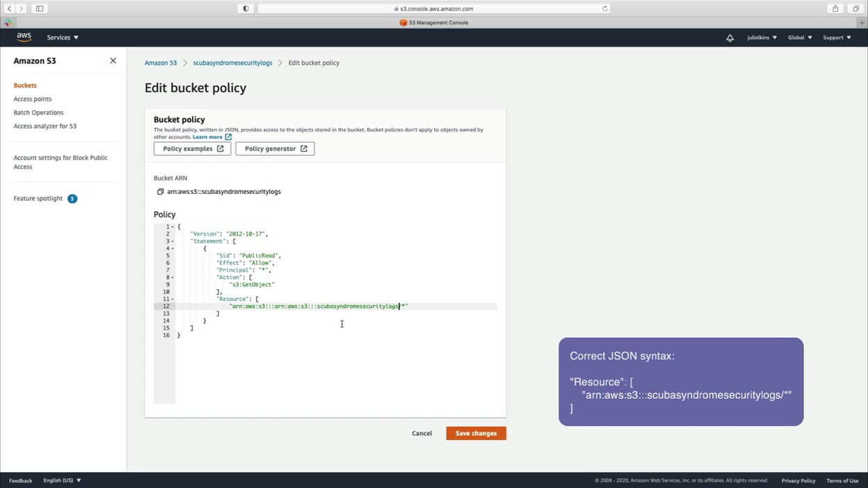Select Access points in the sidebar
This screenshot has height=488, width=868.
point(33,99)
